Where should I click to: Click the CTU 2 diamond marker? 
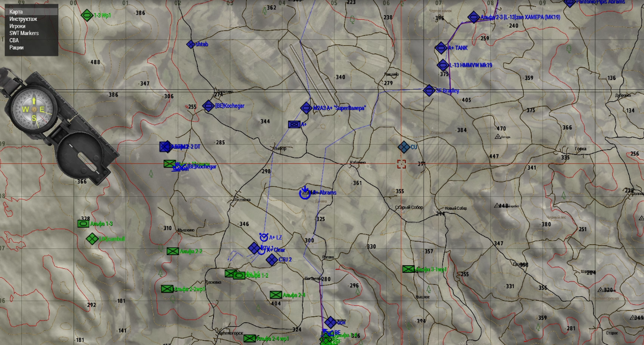(272, 260)
